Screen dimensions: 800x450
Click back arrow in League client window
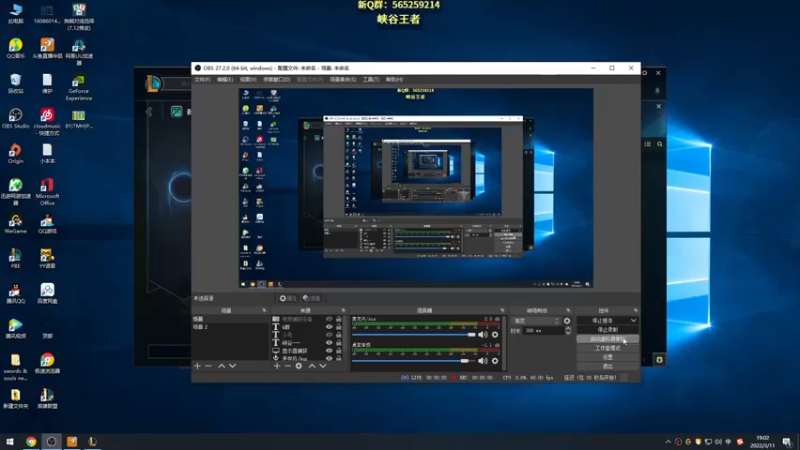tap(149, 111)
